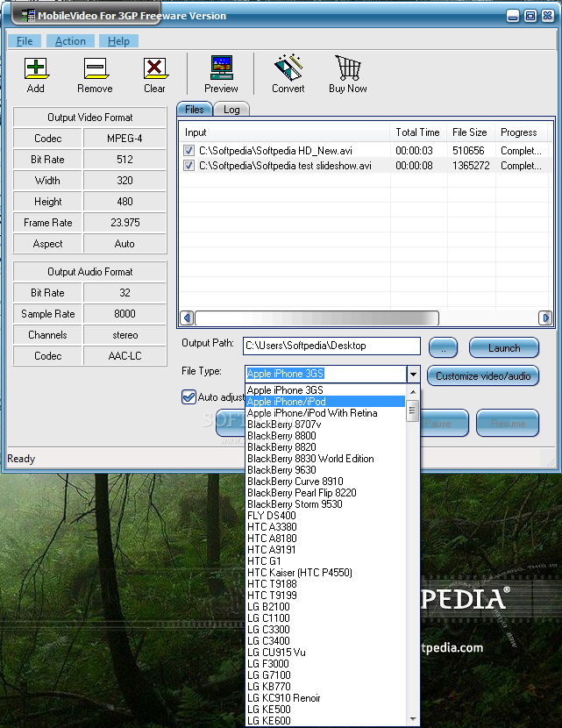Select LG CU915 Vu option
This screenshot has width=562, height=728.
(x=325, y=652)
